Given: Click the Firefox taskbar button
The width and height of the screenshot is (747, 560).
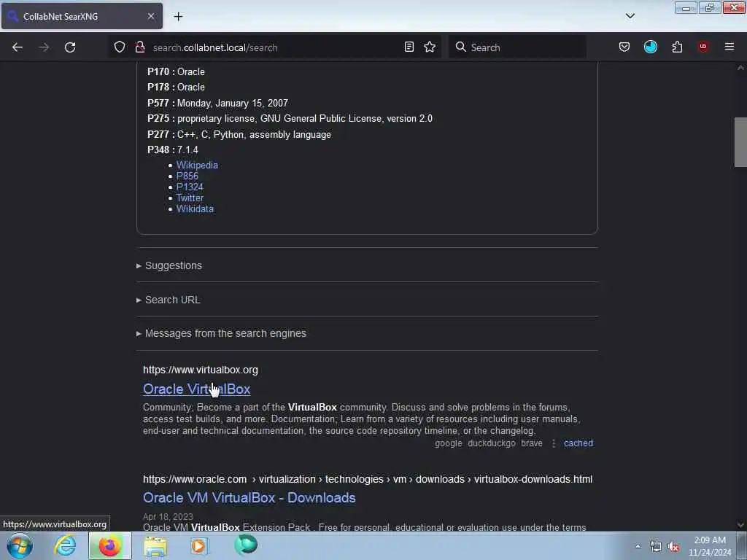Looking at the screenshot, I should [x=109, y=545].
